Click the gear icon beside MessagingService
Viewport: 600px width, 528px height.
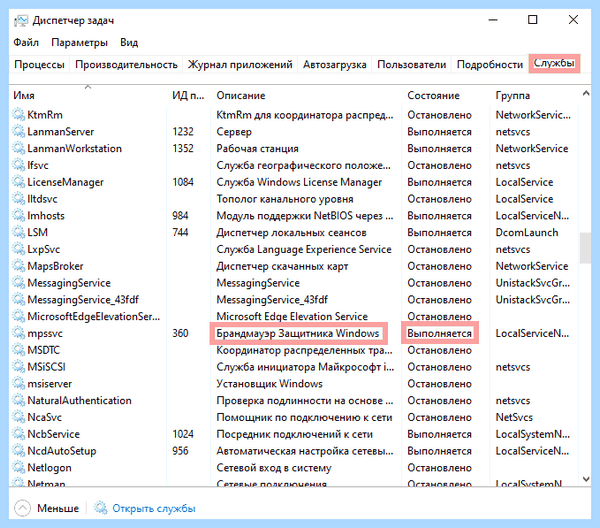tap(18, 283)
